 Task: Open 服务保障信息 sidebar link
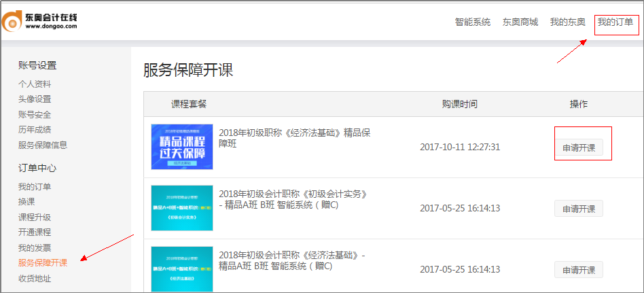[x=43, y=145]
